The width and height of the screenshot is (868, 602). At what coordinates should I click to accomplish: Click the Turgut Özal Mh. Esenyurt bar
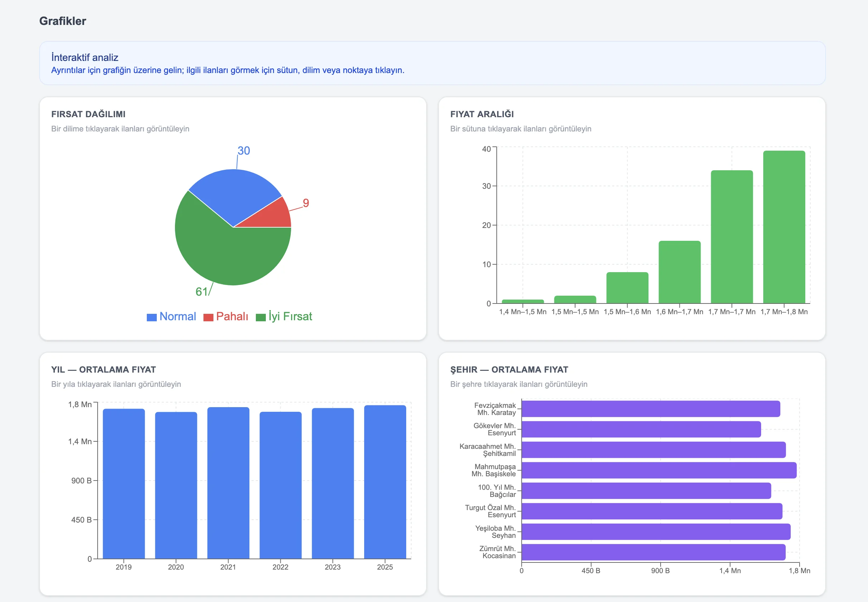(652, 511)
